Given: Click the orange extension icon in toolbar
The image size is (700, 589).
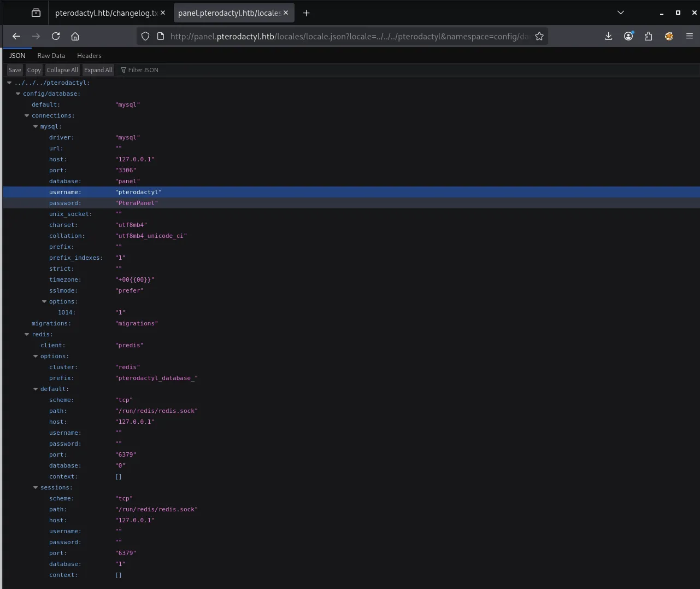Looking at the screenshot, I should pos(669,36).
